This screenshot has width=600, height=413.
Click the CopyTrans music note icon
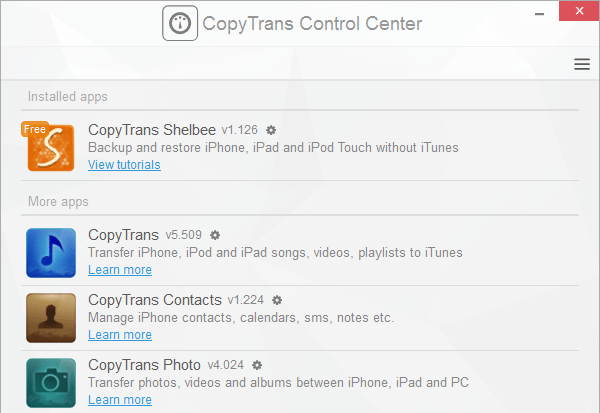(x=52, y=253)
